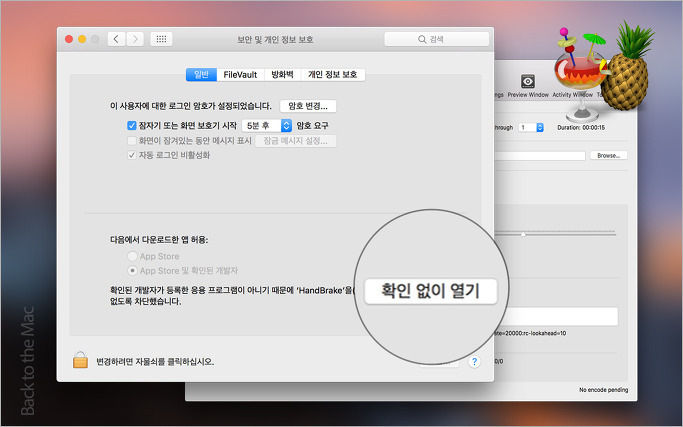Click the 암호 변경... button

point(308,106)
